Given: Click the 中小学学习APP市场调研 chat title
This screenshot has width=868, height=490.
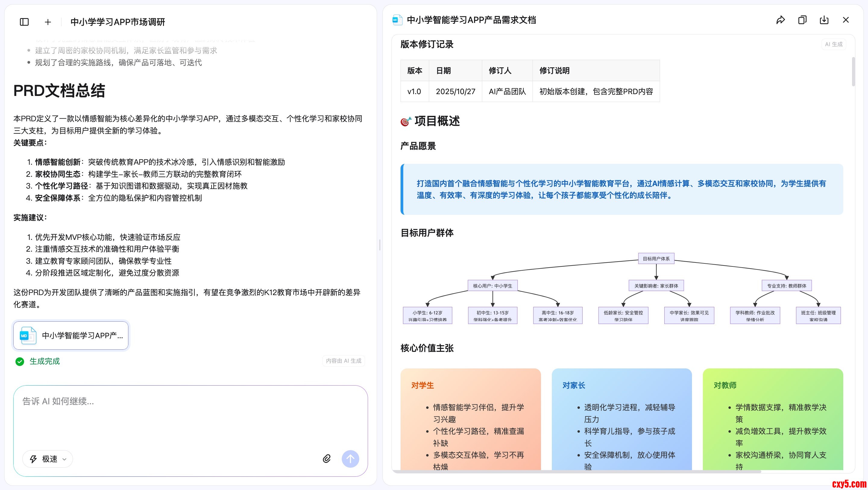Looking at the screenshot, I should (118, 22).
